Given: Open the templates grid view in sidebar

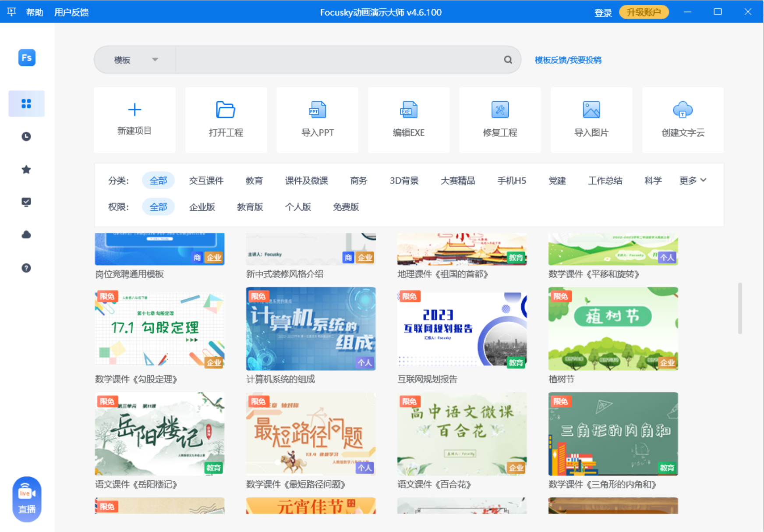Looking at the screenshot, I should click(x=26, y=103).
